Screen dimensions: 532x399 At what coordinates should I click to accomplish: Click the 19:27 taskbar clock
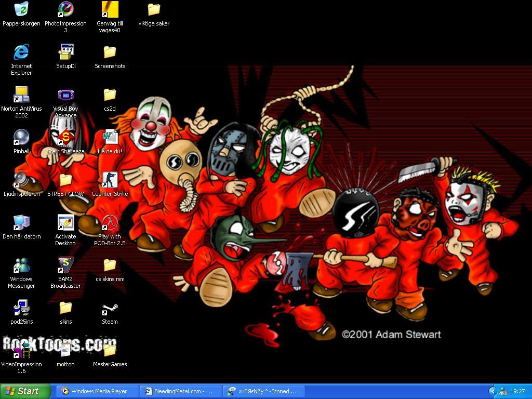[517, 392]
